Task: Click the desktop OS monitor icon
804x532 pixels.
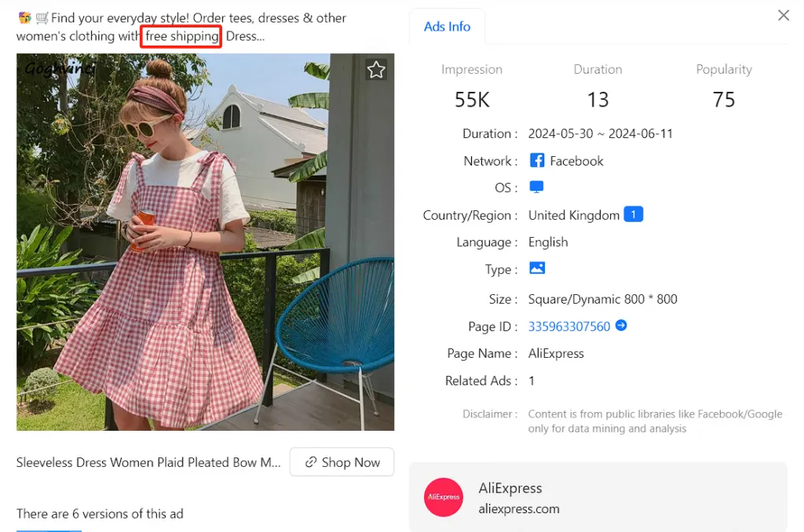Action: click(x=536, y=188)
